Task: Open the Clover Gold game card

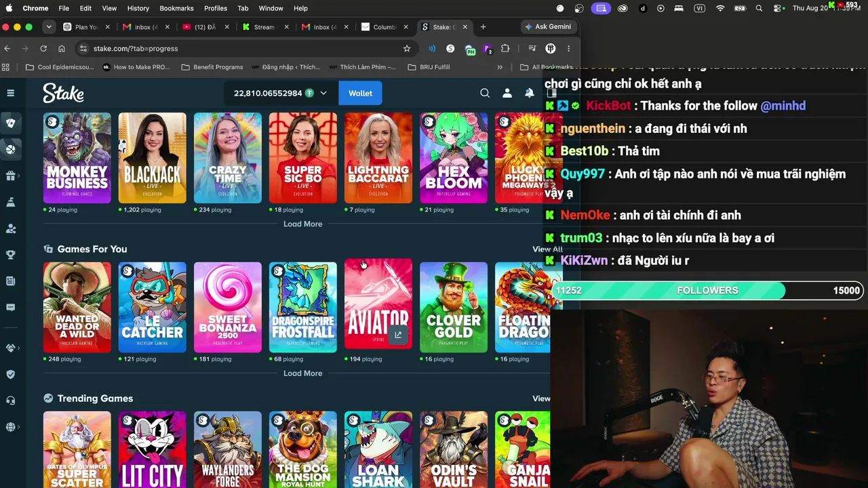Action: 454,307
